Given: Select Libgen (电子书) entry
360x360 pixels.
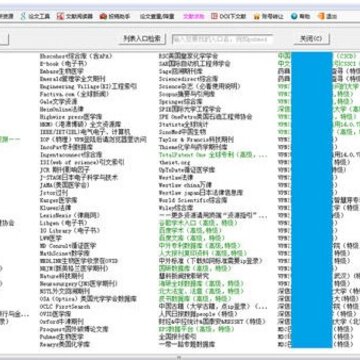Looking at the screenshot, I should pyautogui.click(x=63, y=223).
